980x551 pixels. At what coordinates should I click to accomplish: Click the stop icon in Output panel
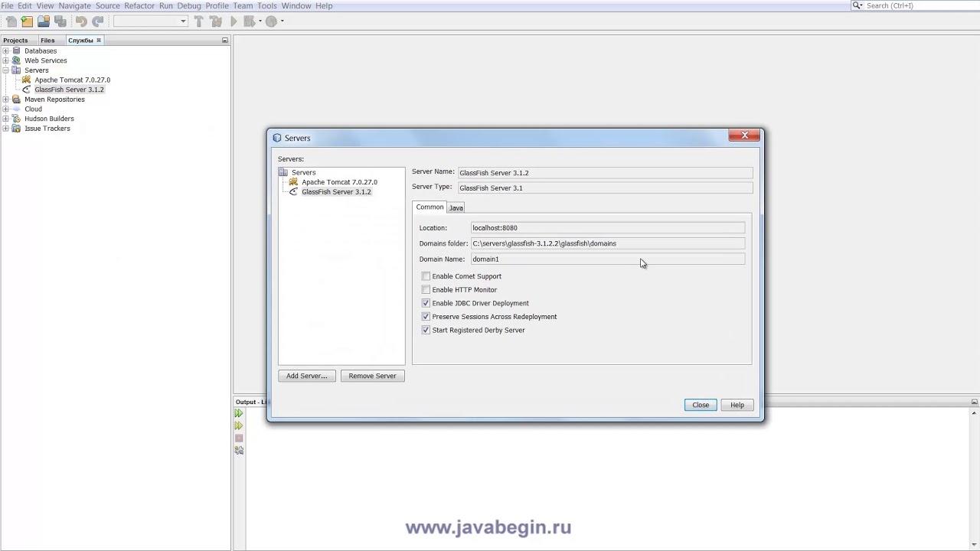239,439
